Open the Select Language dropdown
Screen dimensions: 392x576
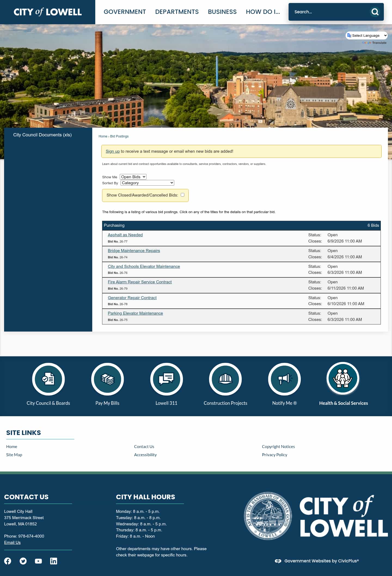tap(367, 35)
